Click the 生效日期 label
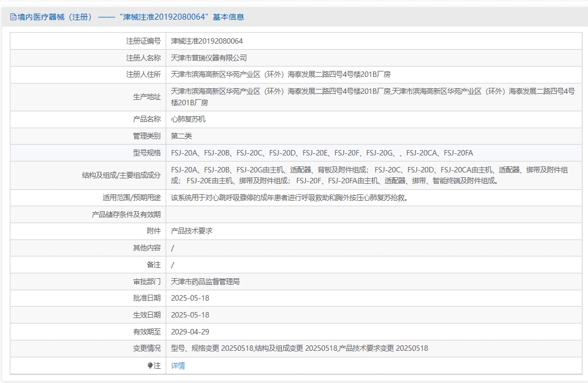The width and height of the screenshot is (588, 383). [147, 315]
